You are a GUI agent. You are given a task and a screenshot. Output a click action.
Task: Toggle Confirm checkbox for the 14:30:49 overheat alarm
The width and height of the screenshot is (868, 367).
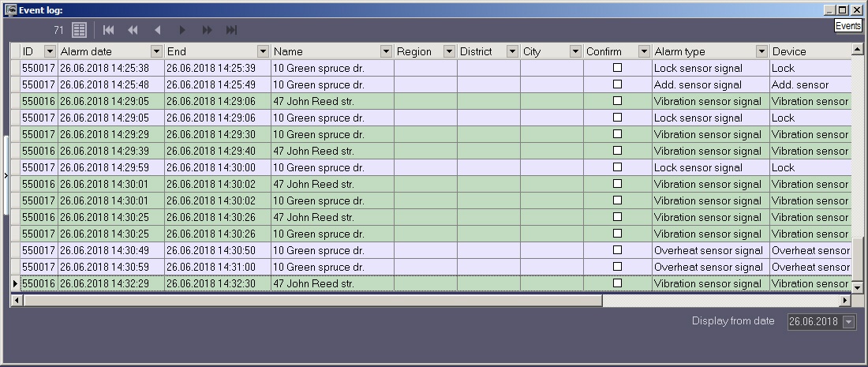617,250
